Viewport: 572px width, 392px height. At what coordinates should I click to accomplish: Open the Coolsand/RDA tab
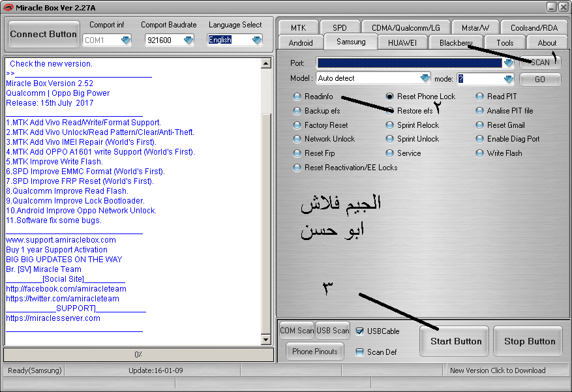(x=534, y=27)
